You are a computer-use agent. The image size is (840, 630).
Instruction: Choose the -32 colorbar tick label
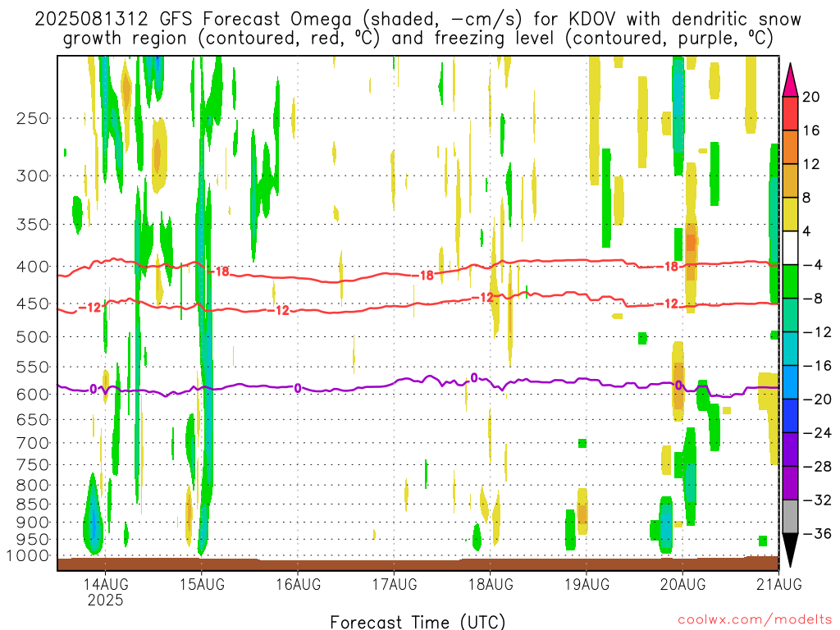point(817,500)
